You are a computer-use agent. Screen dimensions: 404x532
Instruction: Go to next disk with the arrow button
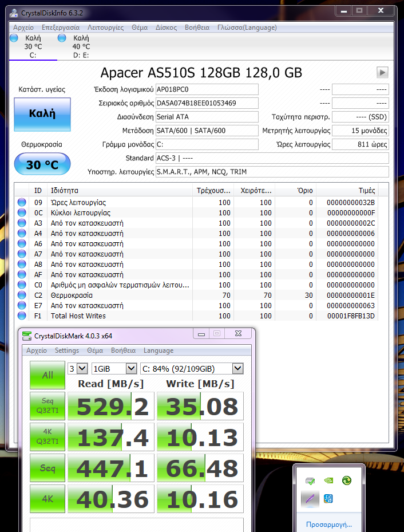click(382, 72)
